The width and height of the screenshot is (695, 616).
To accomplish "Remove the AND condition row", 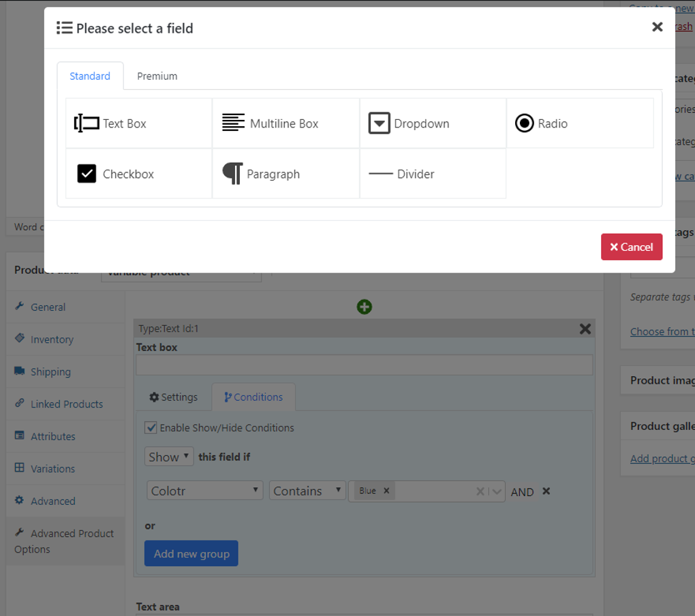I will click(x=546, y=491).
